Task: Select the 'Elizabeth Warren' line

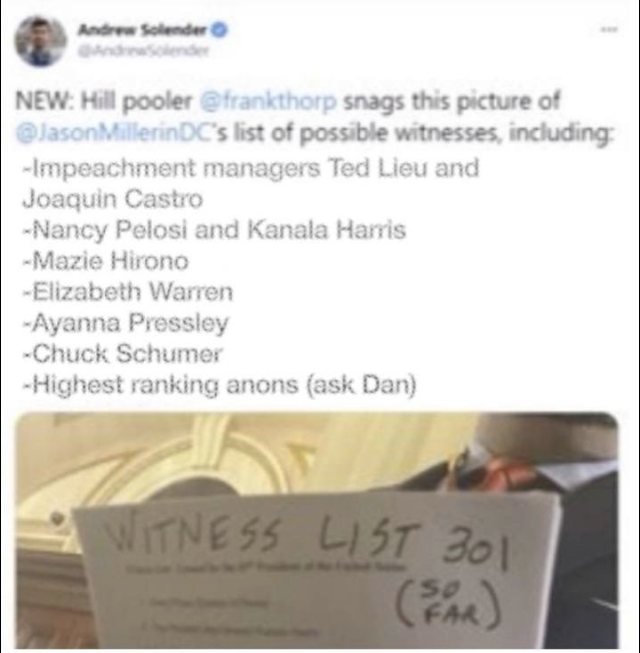Action: click(128, 292)
